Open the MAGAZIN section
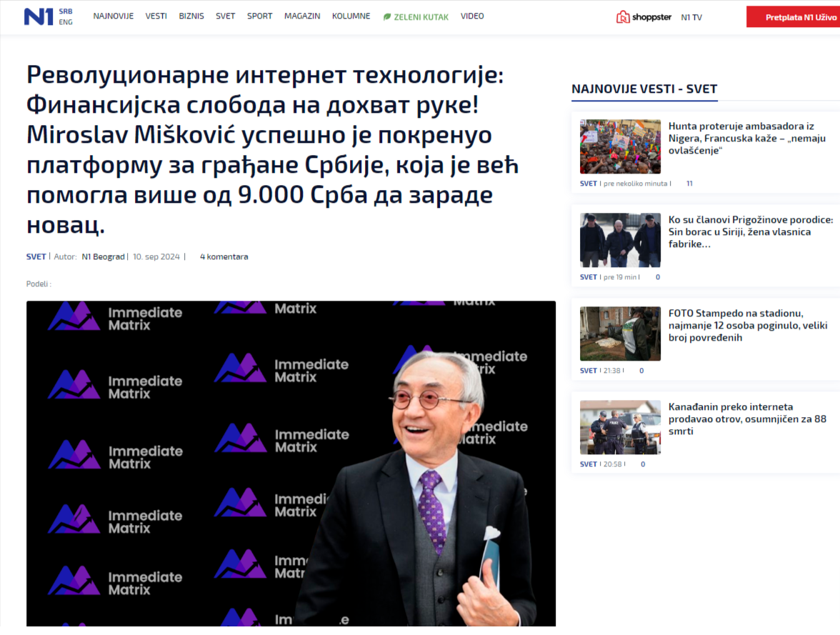Viewport: 840px width, 635px height. click(302, 16)
